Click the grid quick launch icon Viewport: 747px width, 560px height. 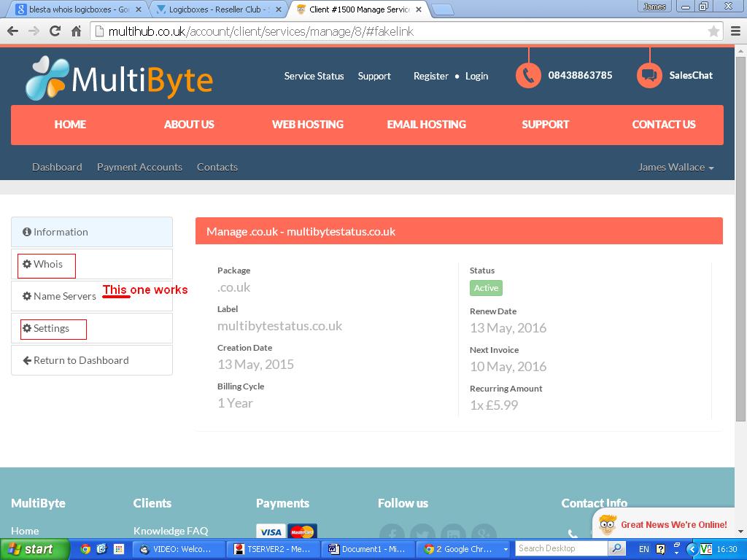119,549
